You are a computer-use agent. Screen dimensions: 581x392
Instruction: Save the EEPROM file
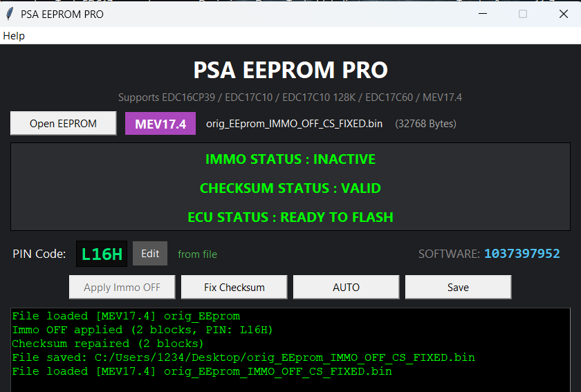[x=458, y=287]
